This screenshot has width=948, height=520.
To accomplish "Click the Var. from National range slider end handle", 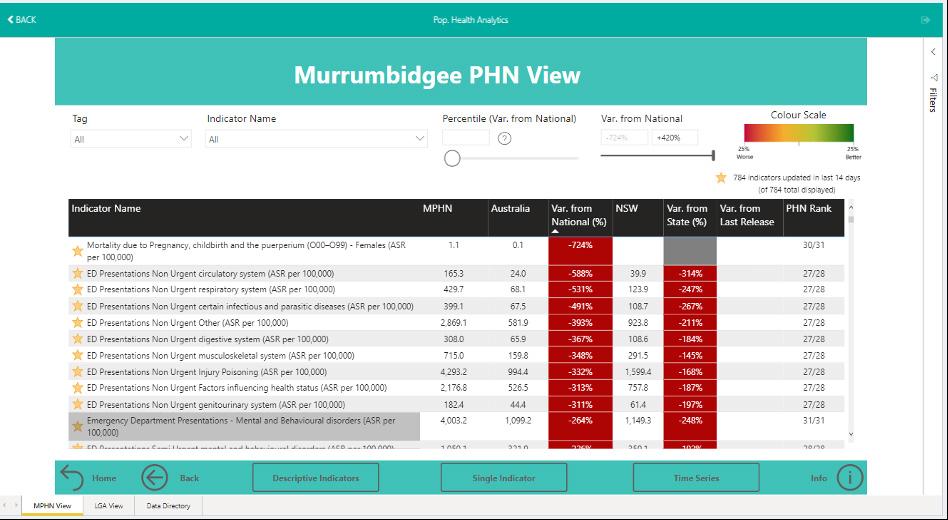I will 713,156.
